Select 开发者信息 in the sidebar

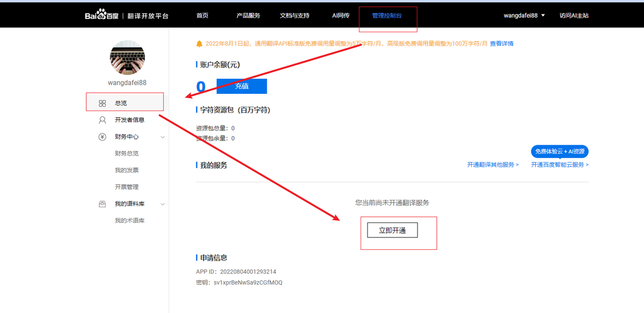coord(129,120)
